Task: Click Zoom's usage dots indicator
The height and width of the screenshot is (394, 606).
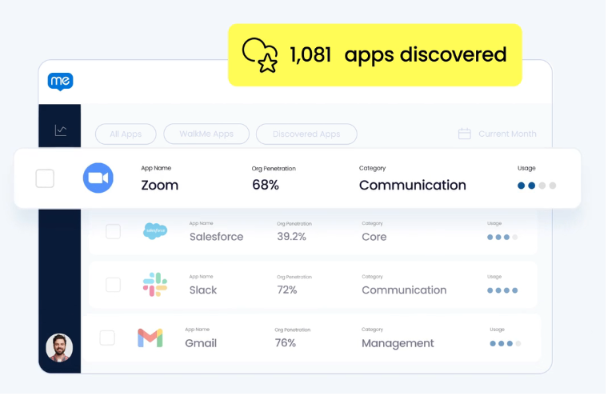Action: (x=537, y=186)
